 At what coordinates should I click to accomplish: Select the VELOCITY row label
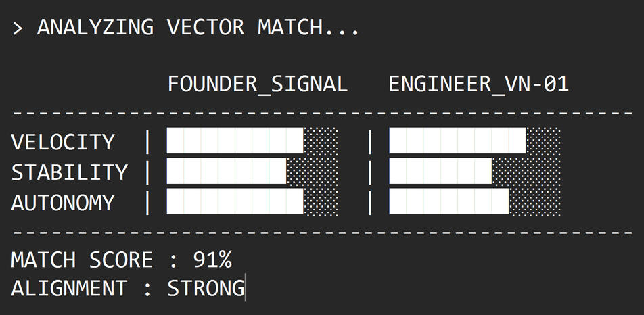point(63,142)
